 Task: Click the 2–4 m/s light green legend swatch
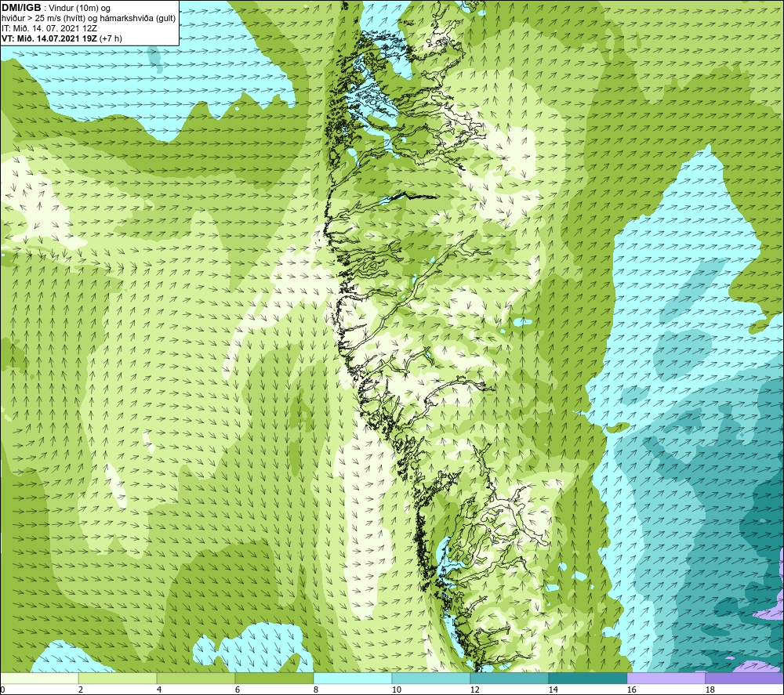(118, 678)
